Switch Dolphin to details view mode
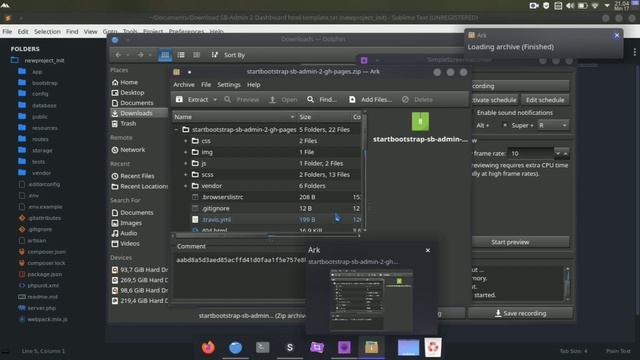 tap(196, 55)
